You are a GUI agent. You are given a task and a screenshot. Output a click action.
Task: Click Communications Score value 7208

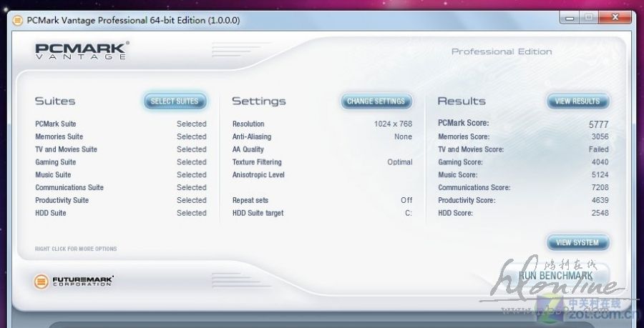click(600, 187)
